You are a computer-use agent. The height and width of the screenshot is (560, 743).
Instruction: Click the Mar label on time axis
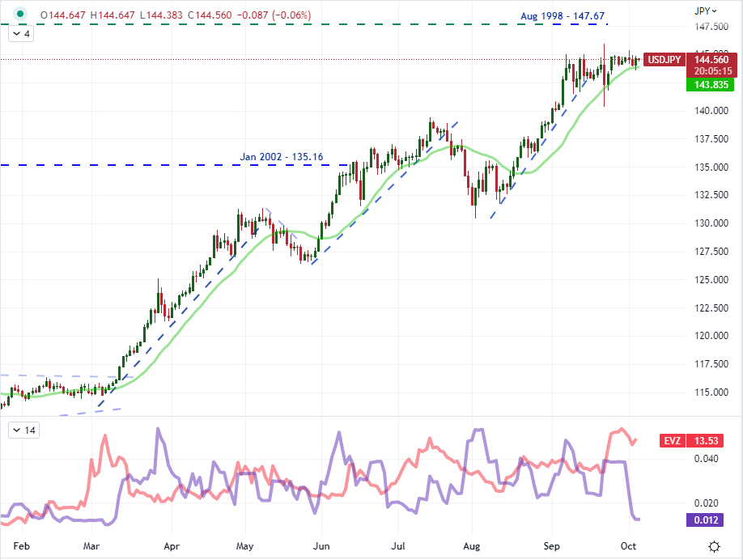(91, 545)
